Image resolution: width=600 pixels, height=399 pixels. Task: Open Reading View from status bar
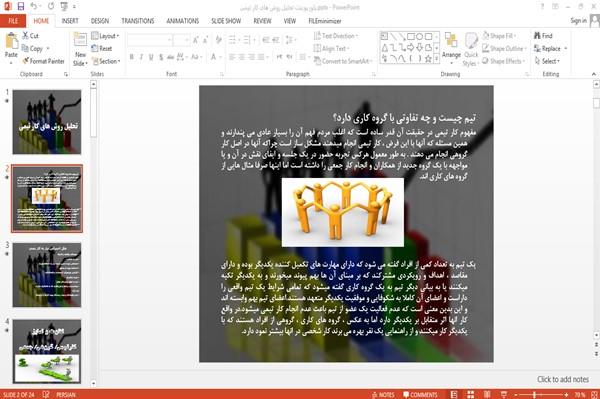click(487, 394)
